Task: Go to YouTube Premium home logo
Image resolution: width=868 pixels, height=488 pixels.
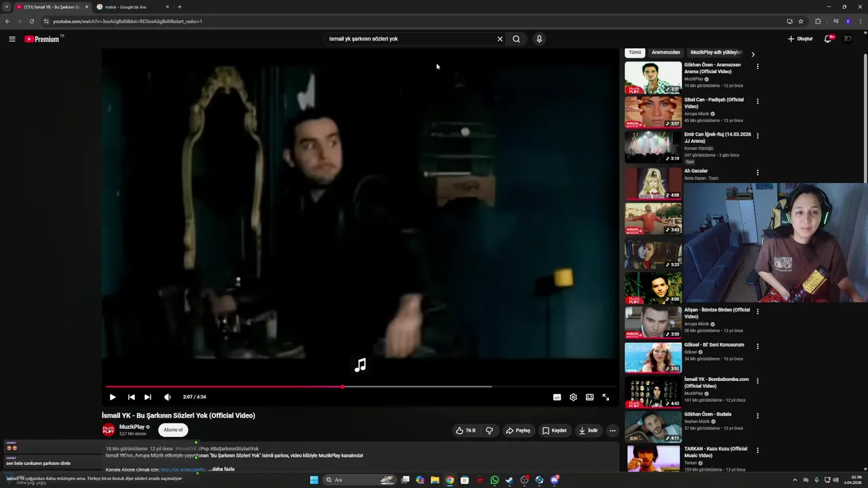Action: click(42, 39)
